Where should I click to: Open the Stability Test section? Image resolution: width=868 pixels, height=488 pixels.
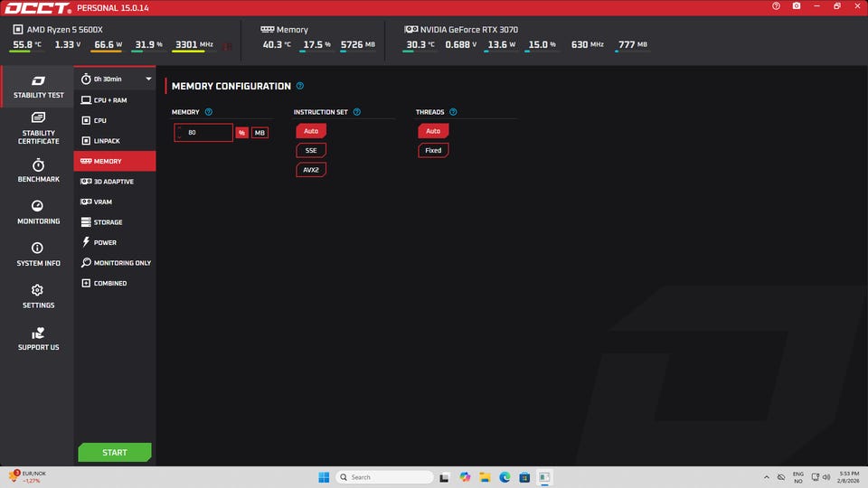(38, 87)
